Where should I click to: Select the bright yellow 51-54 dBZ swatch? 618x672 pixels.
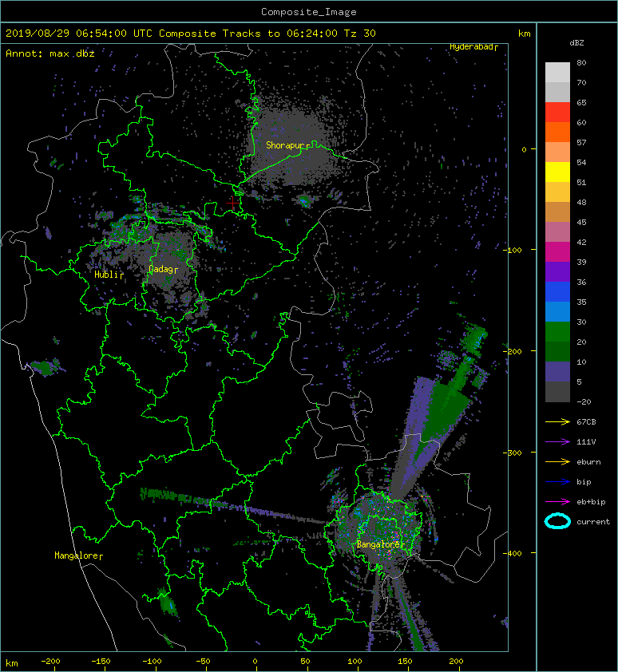[557, 172]
